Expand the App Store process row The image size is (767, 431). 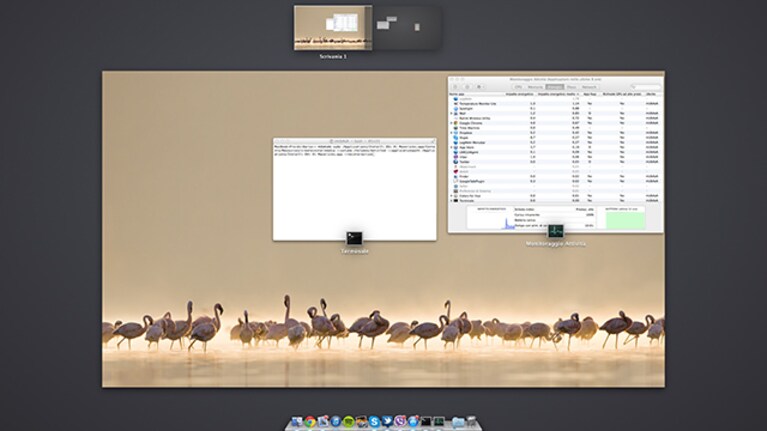(451, 147)
